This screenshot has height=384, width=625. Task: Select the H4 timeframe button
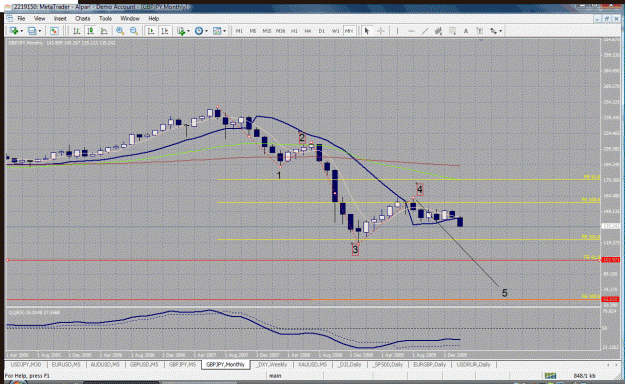coord(308,31)
